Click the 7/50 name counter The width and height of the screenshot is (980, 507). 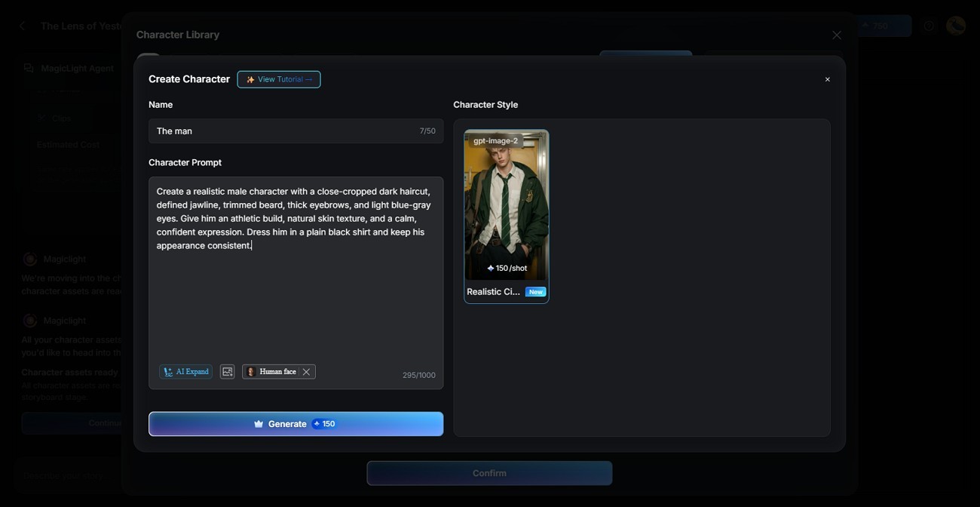(427, 131)
